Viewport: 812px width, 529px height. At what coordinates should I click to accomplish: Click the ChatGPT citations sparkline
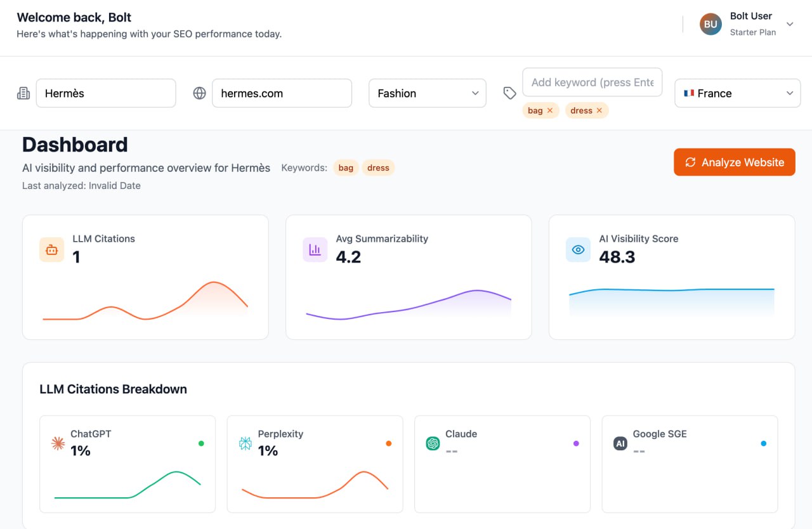[128, 485]
